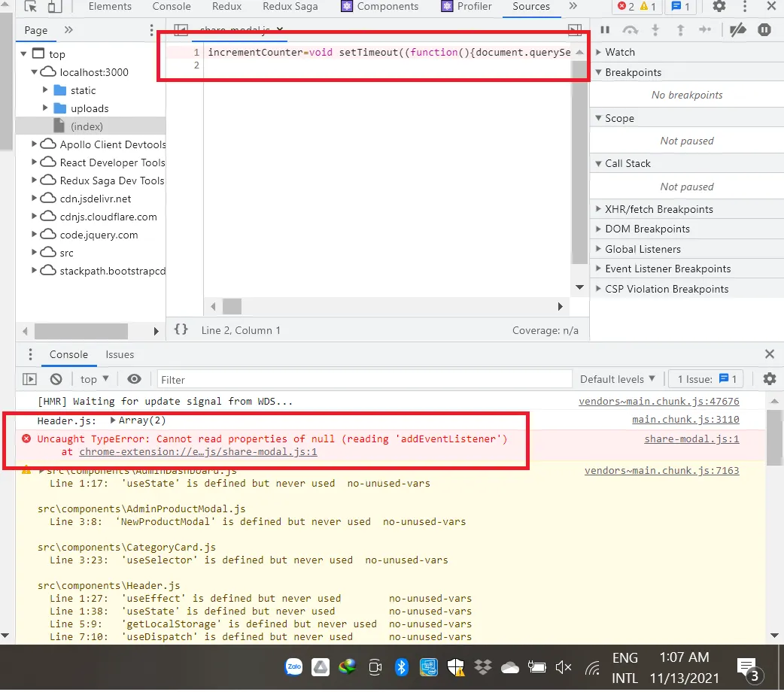Click the console Filter input field
784x692 pixels.
[x=364, y=380]
